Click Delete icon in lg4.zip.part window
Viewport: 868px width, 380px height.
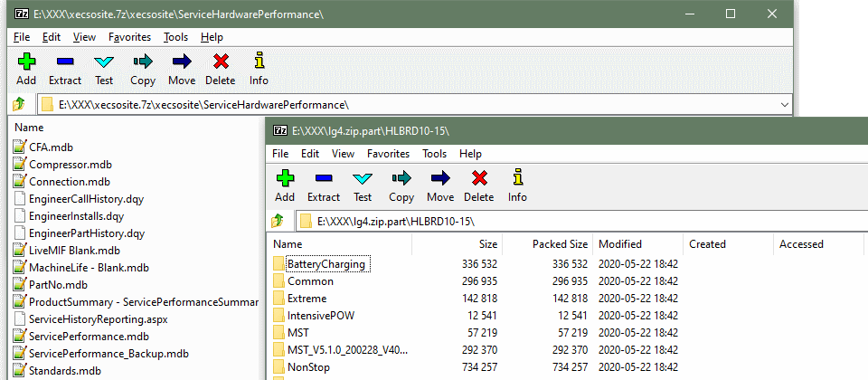point(479,178)
